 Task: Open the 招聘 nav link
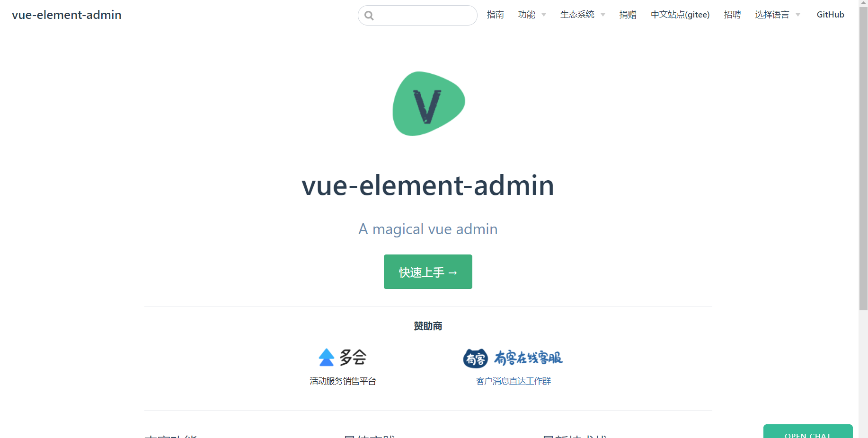pos(732,15)
